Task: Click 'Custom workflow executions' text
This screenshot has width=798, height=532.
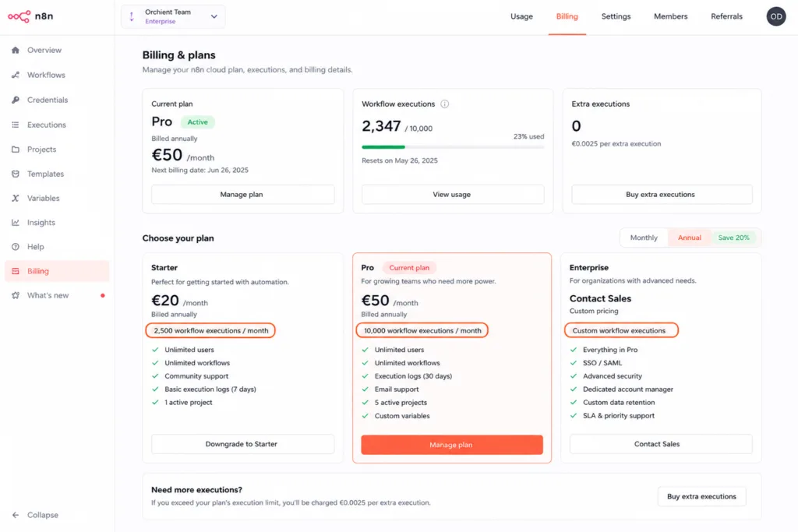Action: click(x=619, y=330)
